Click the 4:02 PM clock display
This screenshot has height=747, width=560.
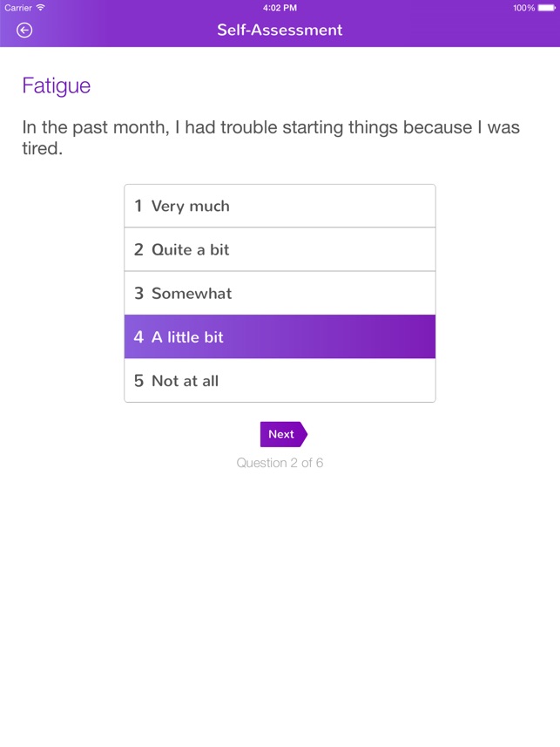280,7
